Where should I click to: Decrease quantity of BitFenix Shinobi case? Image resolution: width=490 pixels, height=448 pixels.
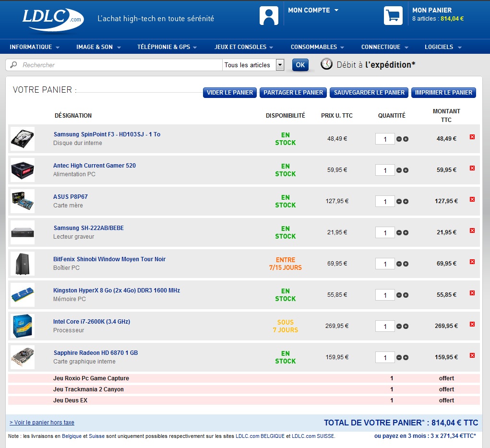click(x=399, y=264)
